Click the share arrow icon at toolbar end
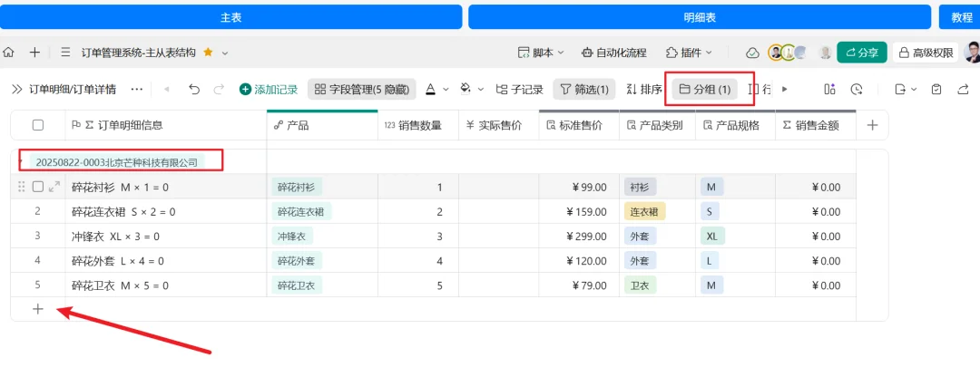The height and width of the screenshot is (377, 980). [963, 89]
